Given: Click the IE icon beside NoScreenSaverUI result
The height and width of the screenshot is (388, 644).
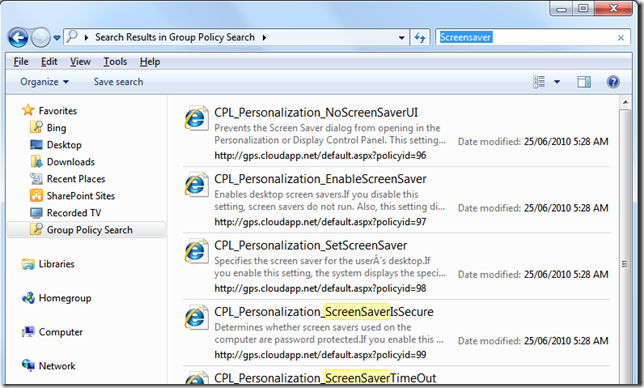Looking at the screenshot, I should tap(196, 119).
